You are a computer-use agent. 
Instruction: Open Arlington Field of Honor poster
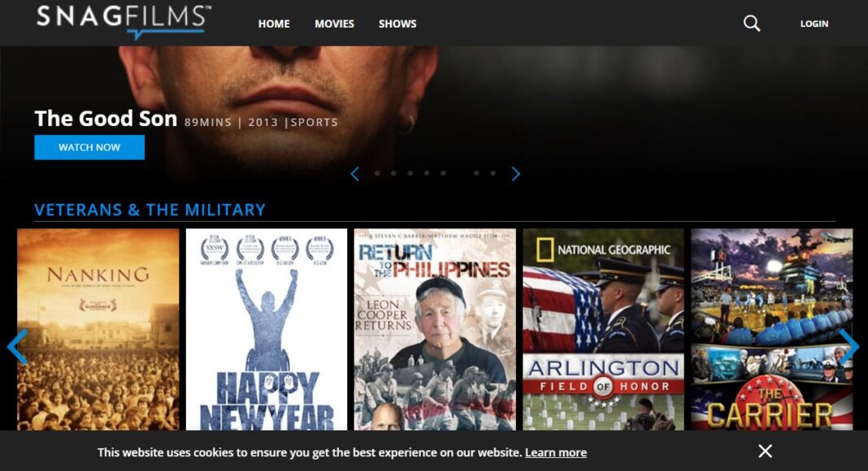point(603,330)
